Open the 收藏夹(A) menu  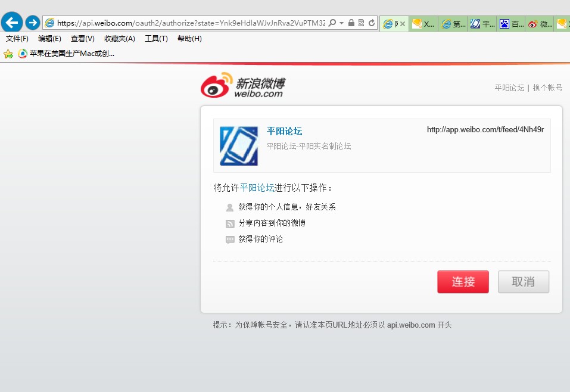pos(120,39)
